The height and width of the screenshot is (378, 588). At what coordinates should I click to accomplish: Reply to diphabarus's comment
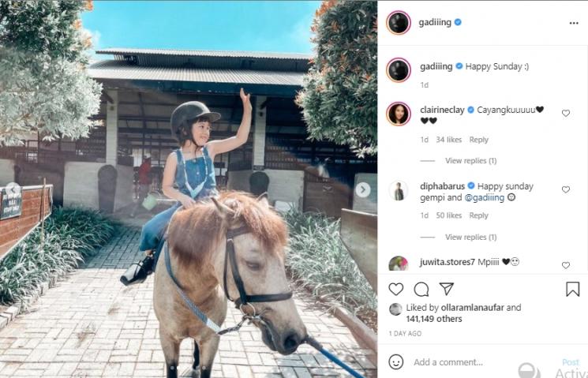478,215
